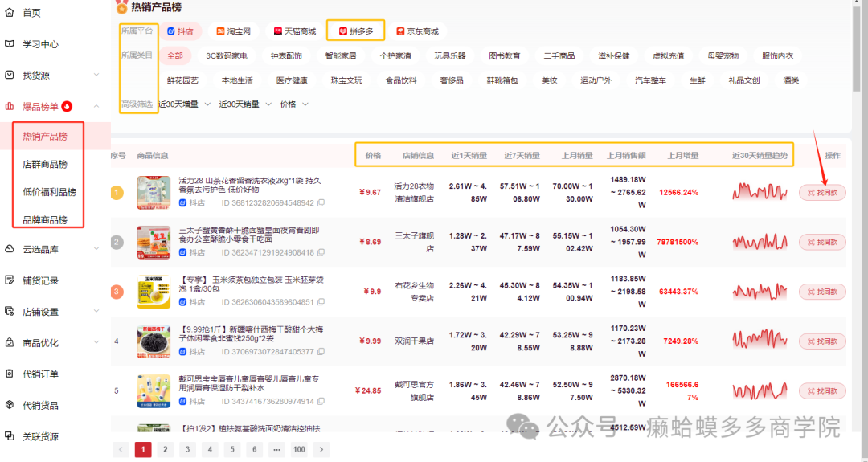
Task: Click 找同款 for 三太子 crab noodle snack
Action: coord(822,242)
